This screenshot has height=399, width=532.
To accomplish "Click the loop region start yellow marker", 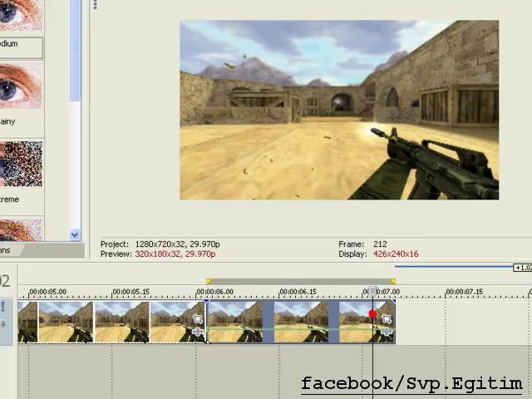I will pos(209,281).
